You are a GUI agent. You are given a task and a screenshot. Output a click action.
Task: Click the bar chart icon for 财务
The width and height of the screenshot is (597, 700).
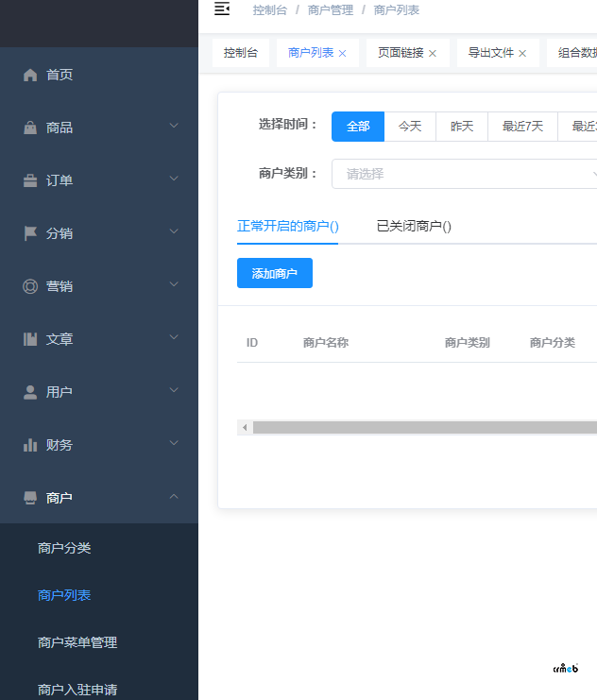click(30, 445)
